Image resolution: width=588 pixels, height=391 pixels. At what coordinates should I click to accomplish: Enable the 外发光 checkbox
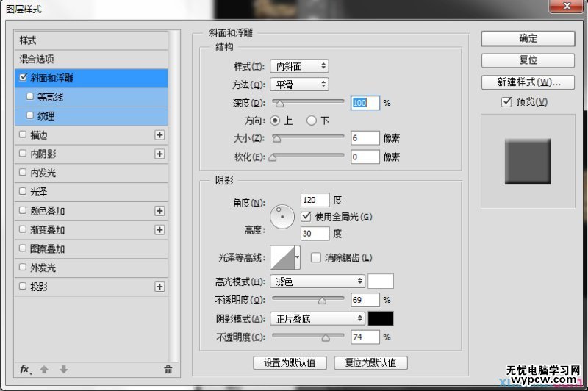23,268
